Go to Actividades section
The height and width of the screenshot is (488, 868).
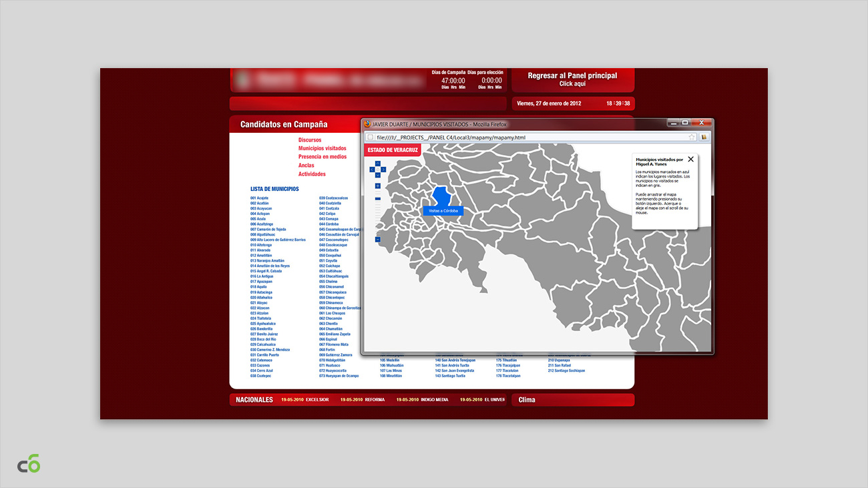312,174
